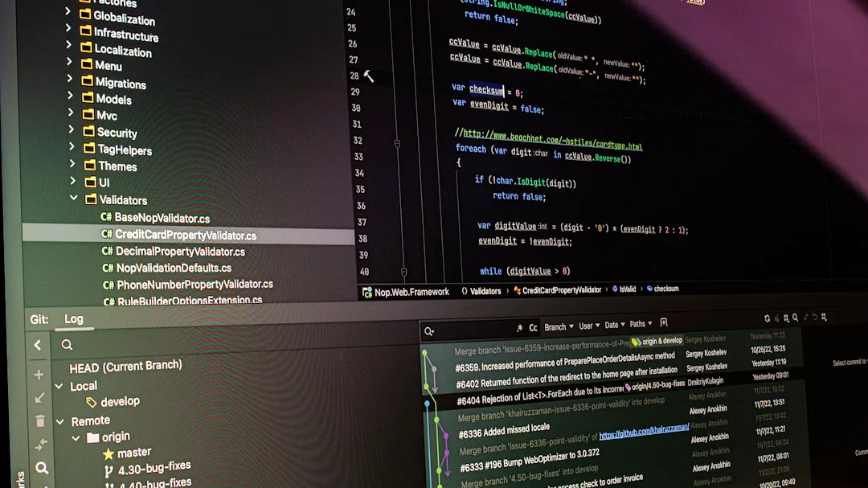Switch to the Log tab in the Git window

(74, 319)
